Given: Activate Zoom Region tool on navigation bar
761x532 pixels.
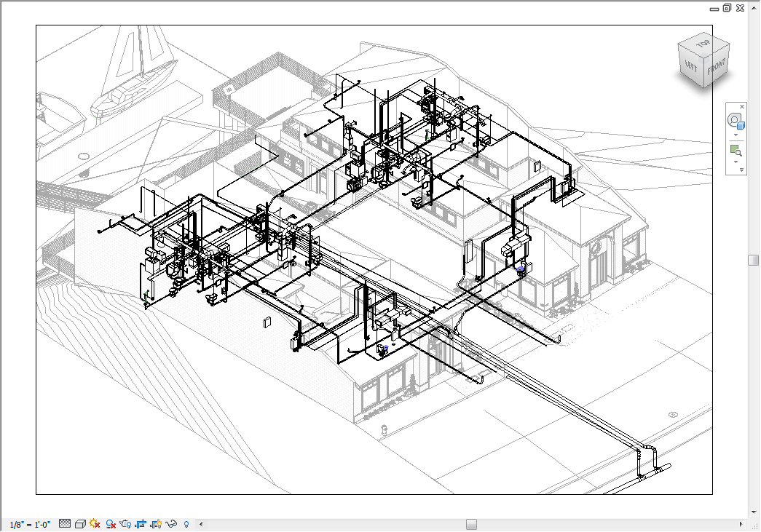Looking at the screenshot, I should [736, 151].
